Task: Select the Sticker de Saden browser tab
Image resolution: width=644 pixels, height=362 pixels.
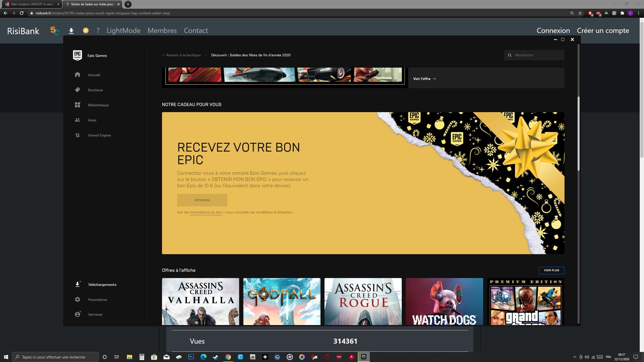Action: (92, 4)
